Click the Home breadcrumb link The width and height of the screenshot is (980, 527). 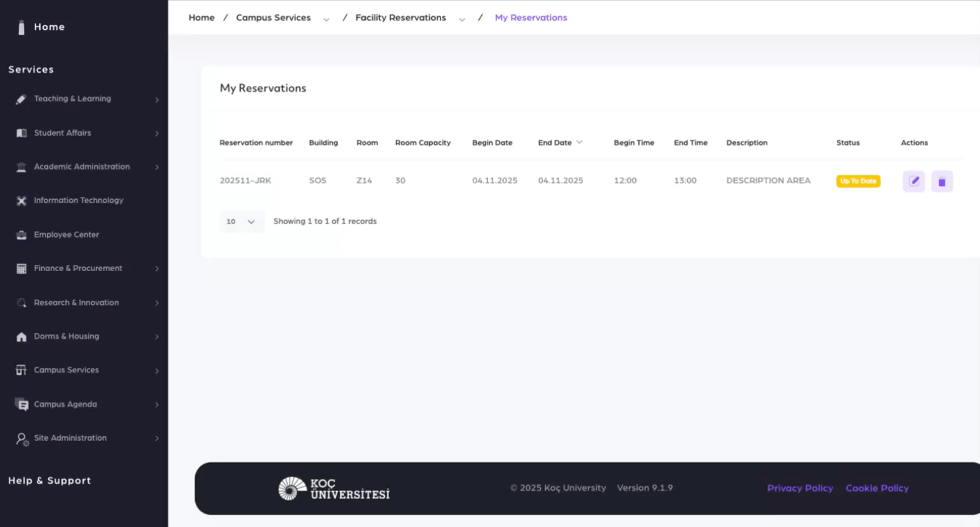202,18
